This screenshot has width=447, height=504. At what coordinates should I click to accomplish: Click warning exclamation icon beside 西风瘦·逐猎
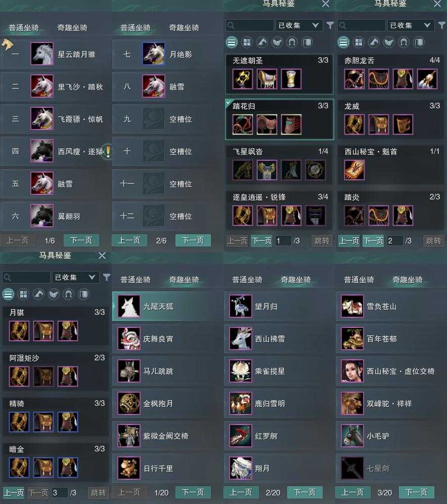[108, 151]
